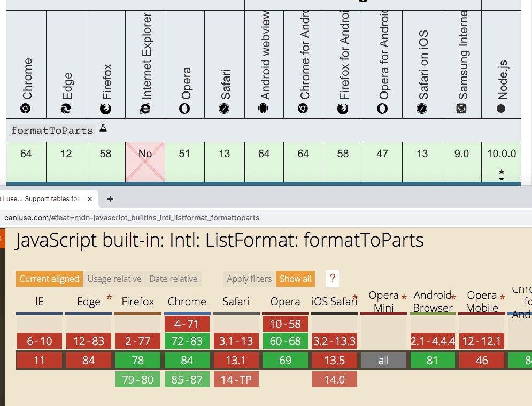Viewport: 532px width, 406px height.
Task: Click the Safari column header in caniuse
Action: (236, 302)
